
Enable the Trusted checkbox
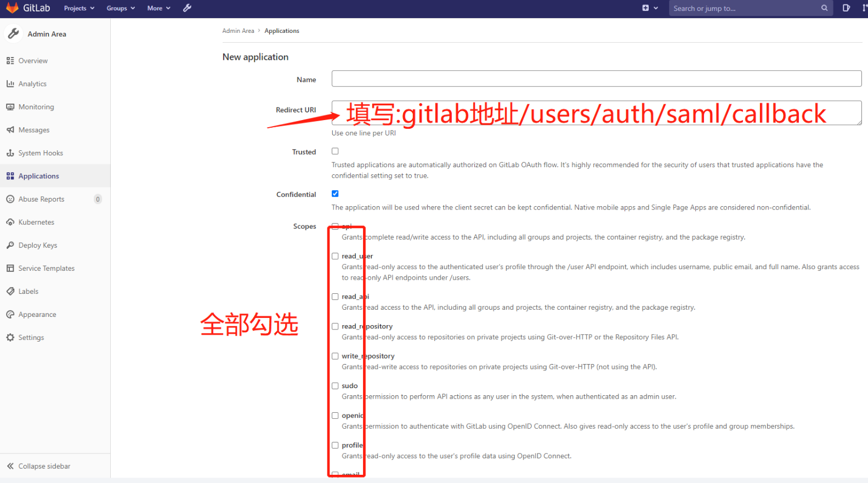(x=335, y=151)
